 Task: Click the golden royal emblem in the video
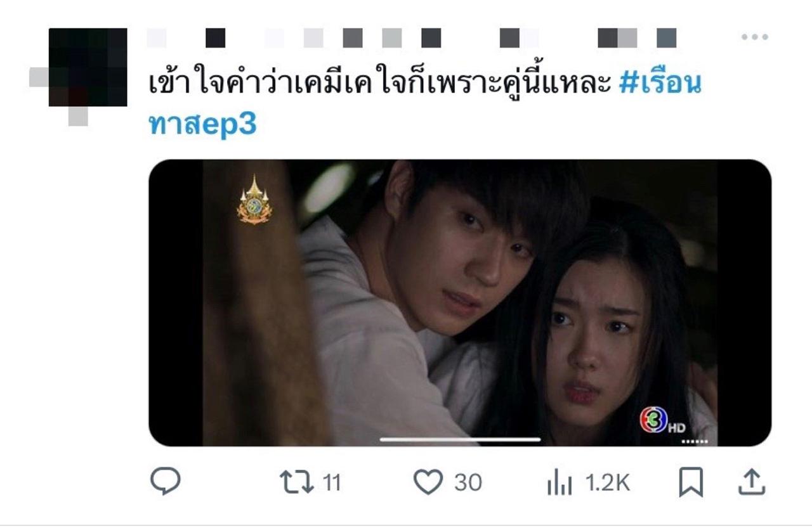click(x=254, y=200)
